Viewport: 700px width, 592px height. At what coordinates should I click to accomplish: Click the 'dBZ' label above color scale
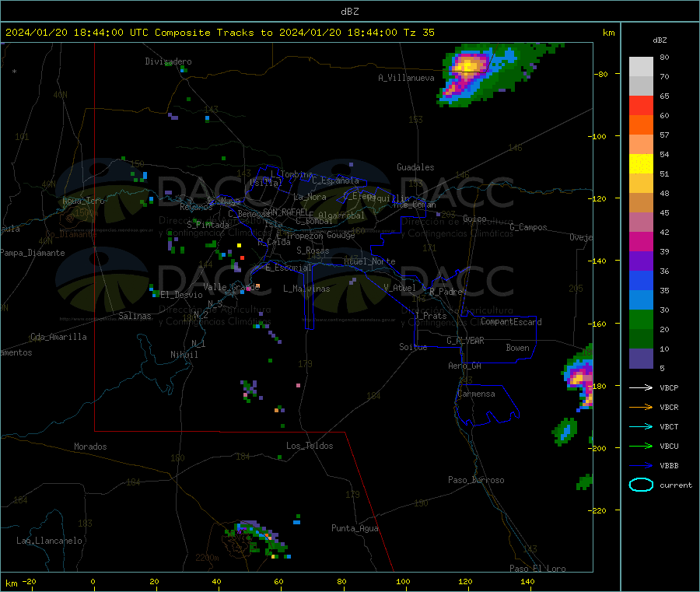(660, 40)
